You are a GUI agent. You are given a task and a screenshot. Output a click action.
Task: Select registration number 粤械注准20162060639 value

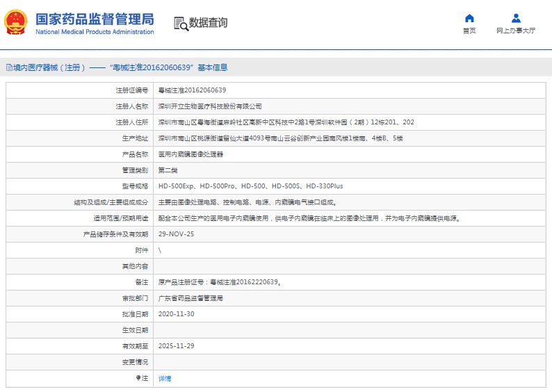(192, 90)
